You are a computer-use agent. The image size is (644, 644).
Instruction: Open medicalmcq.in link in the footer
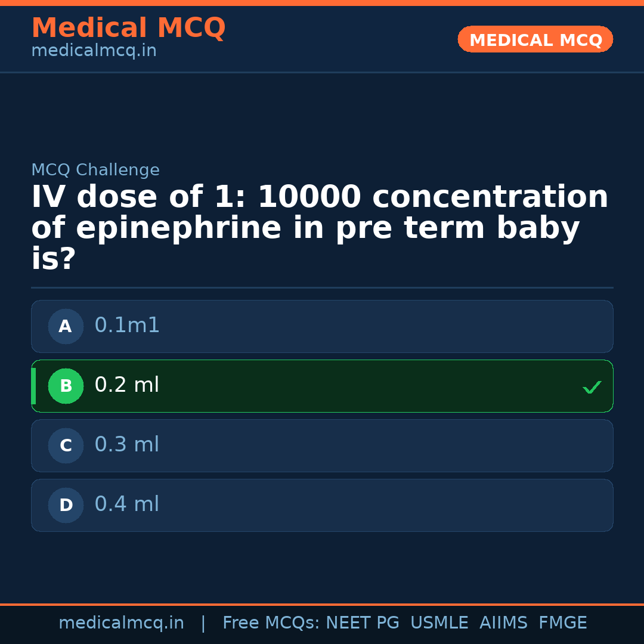pos(121,623)
